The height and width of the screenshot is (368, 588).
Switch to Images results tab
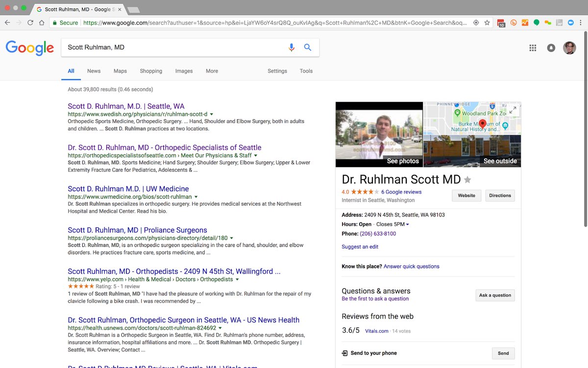point(184,71)
